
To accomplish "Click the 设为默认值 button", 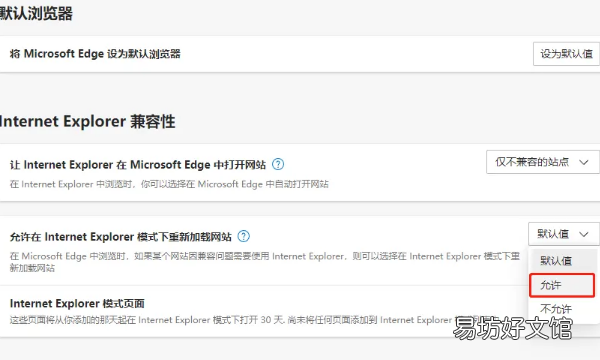I will (x=566, y=54).
